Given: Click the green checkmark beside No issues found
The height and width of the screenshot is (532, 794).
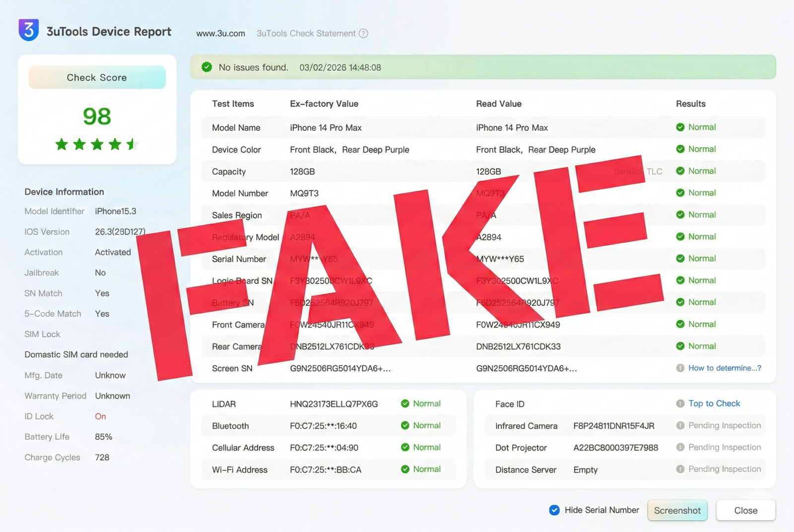Looking at the screenshot, I should (x=206, y=67).
